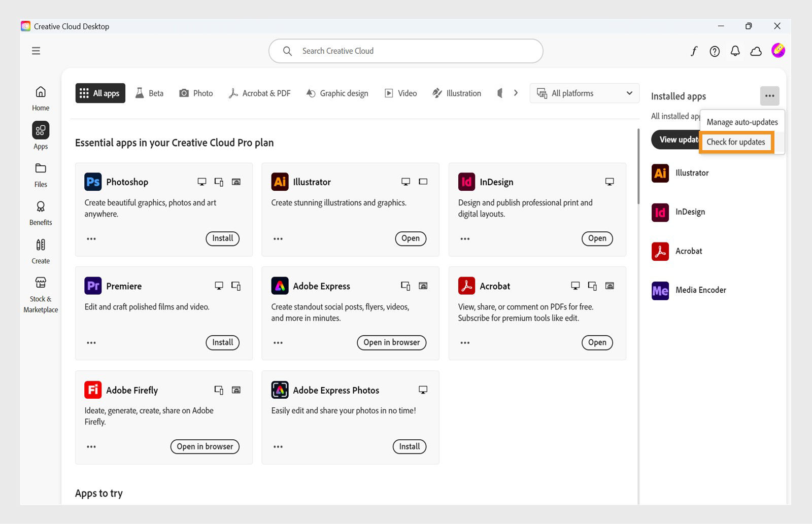Screen dimensions: 812x524
Task: Select the Illustrator icon in Installed apps
Action: (x=660, y=173)
